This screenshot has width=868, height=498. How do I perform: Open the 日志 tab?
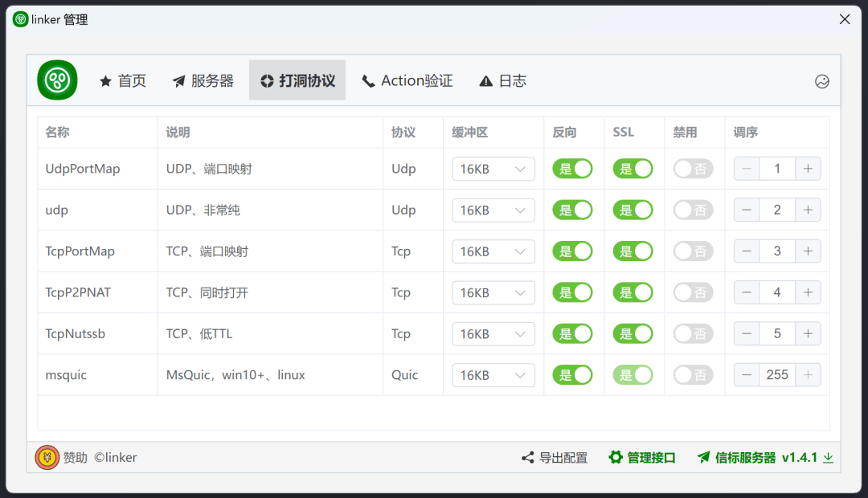(x=502, y=81)
